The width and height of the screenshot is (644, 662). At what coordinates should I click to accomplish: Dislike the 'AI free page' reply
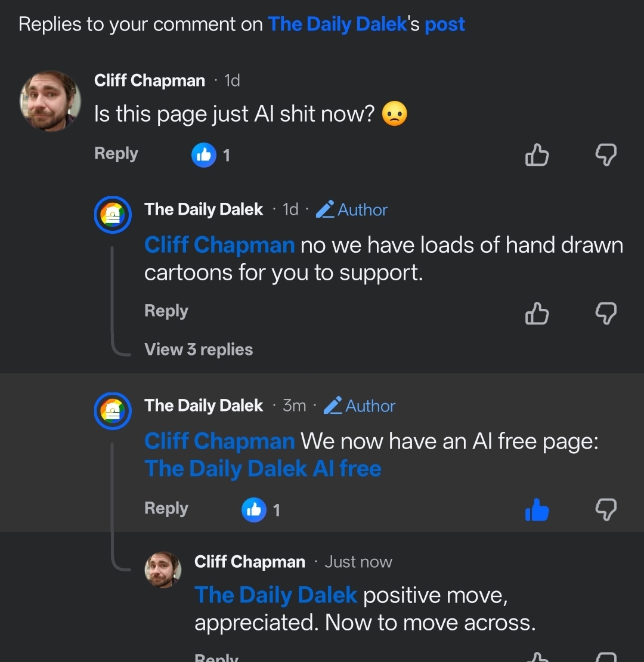click(x=606, y=510)
